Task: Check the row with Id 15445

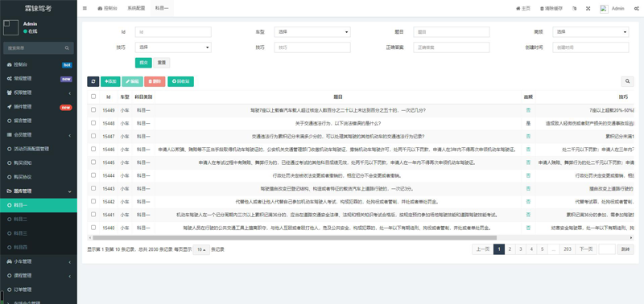Action: [x=93, y=162]
